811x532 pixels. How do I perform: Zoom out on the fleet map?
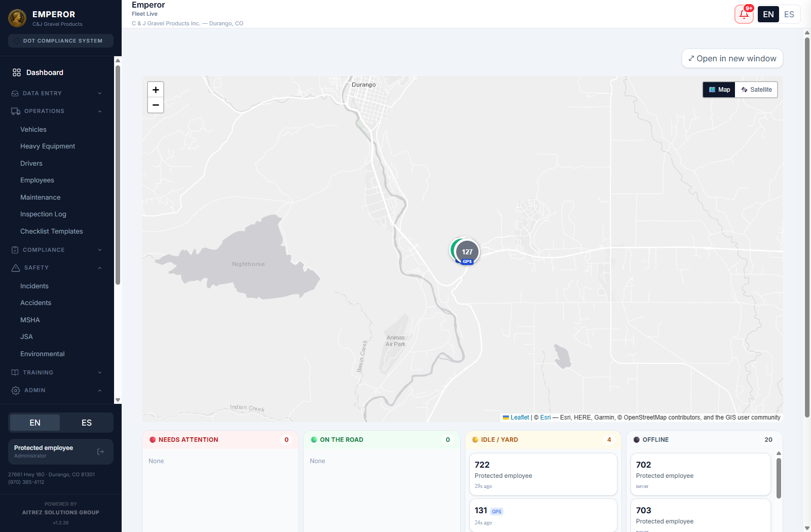pos(156,105)
